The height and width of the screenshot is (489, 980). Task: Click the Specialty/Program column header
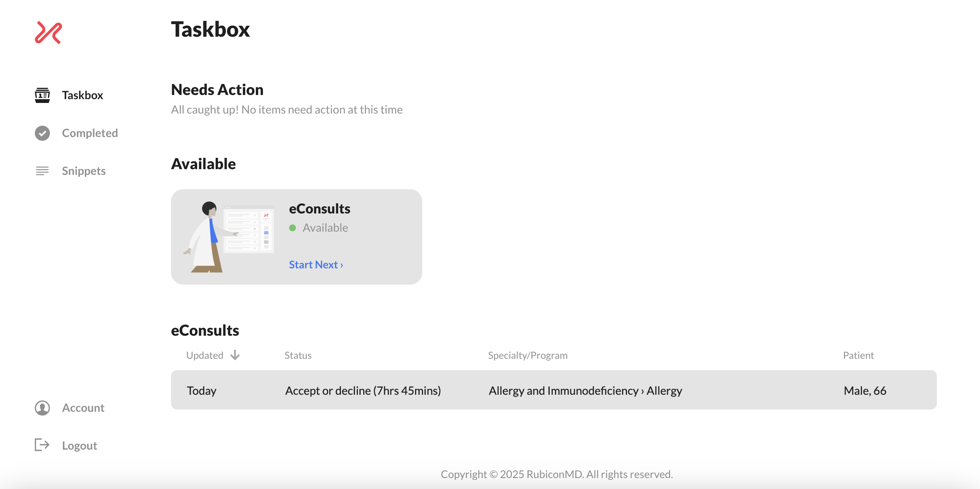(528, 355)
